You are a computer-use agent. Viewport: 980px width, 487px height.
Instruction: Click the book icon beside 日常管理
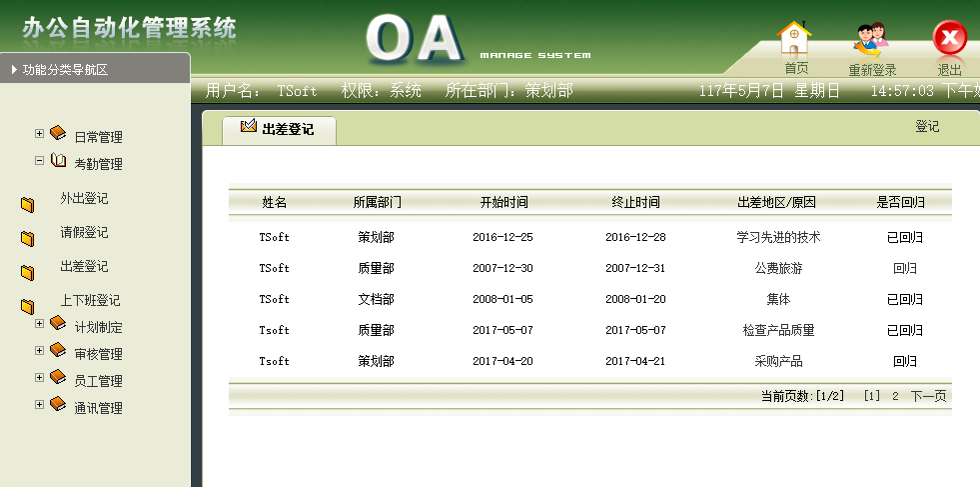coord(58,133)
